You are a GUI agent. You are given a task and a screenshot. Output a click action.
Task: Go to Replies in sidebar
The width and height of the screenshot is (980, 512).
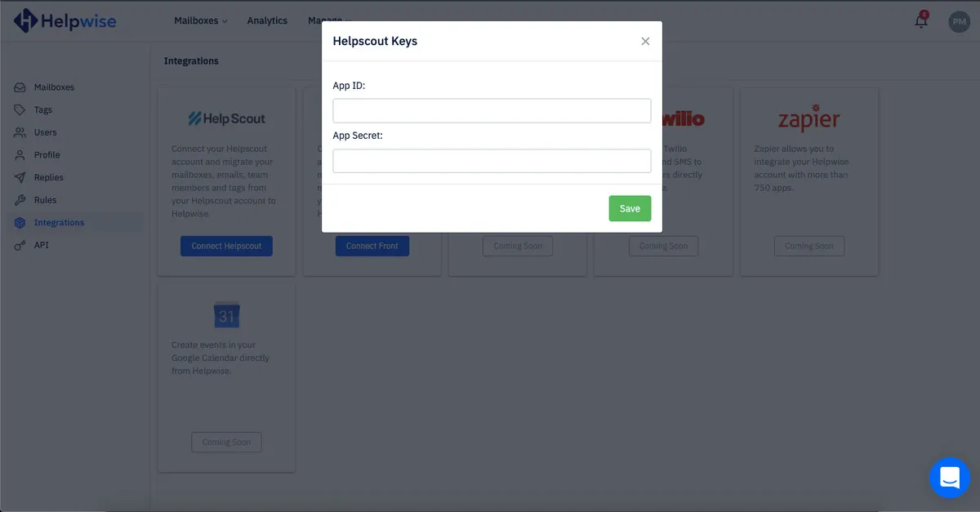pyautogui.click(x=49, y=177)
